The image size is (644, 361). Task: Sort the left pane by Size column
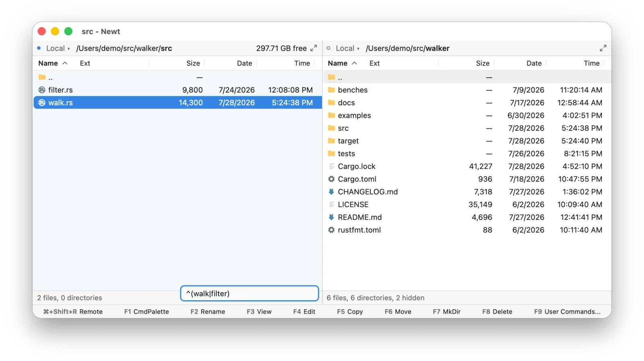(x=193, y=64)
